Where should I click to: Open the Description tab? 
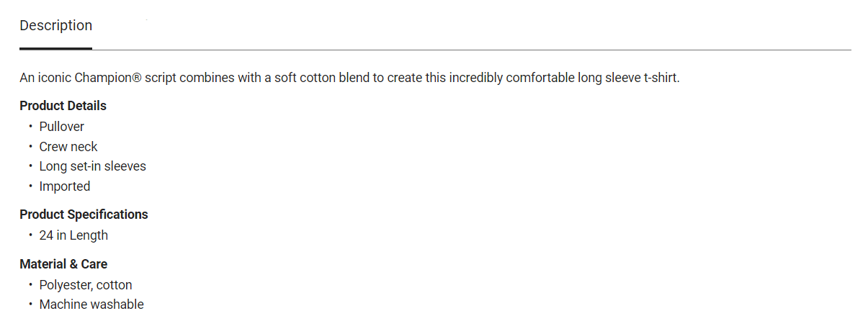tap(56, 26)
